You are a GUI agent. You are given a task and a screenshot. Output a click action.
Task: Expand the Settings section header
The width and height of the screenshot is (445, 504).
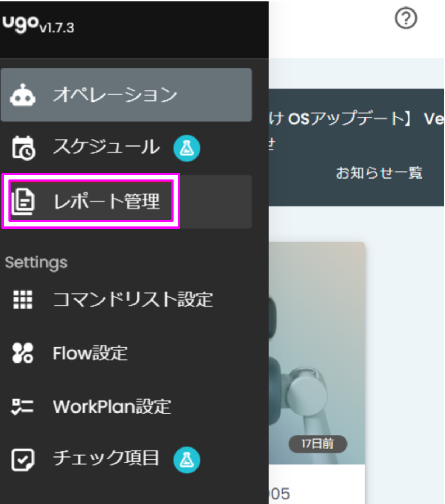click(37, 262)
